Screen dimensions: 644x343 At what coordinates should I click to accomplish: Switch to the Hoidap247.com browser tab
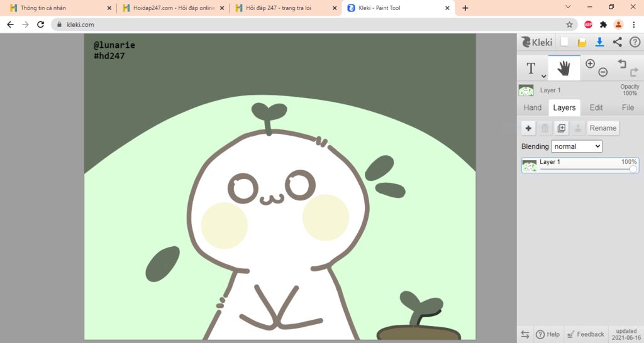click(173, 8)
